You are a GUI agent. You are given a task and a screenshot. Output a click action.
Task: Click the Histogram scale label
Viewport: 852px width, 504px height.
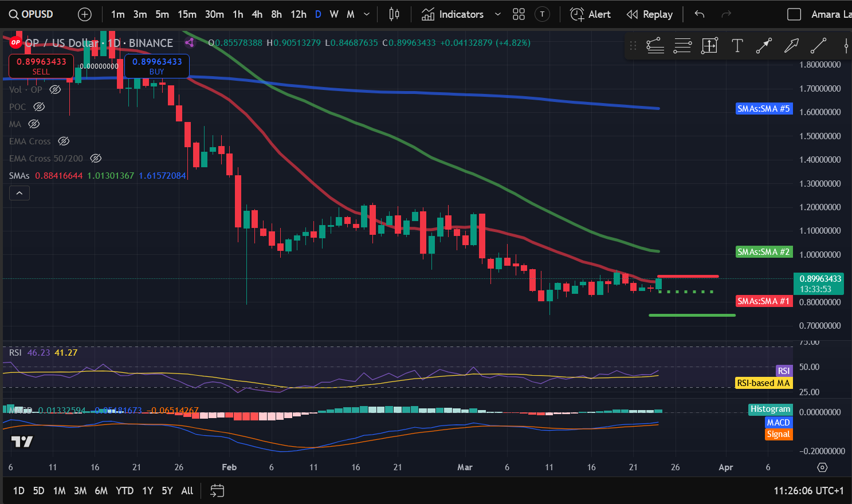click(x=771, y=409)
